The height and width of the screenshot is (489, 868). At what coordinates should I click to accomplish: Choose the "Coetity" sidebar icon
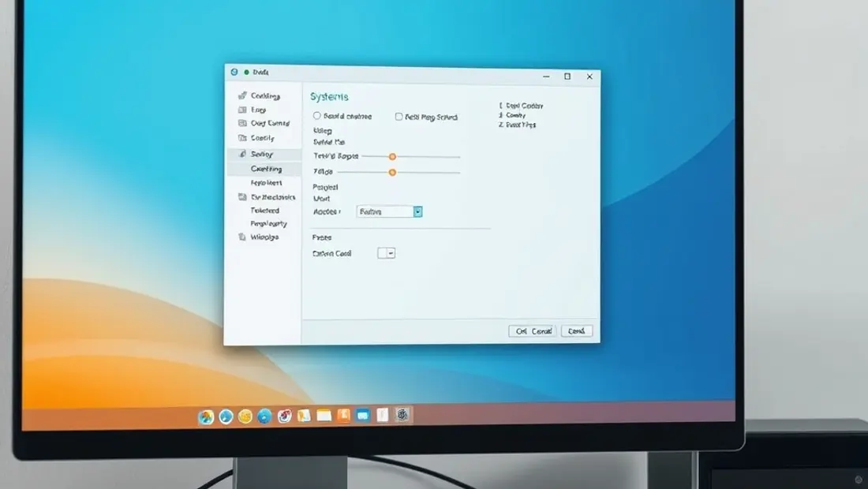[242, 138]
